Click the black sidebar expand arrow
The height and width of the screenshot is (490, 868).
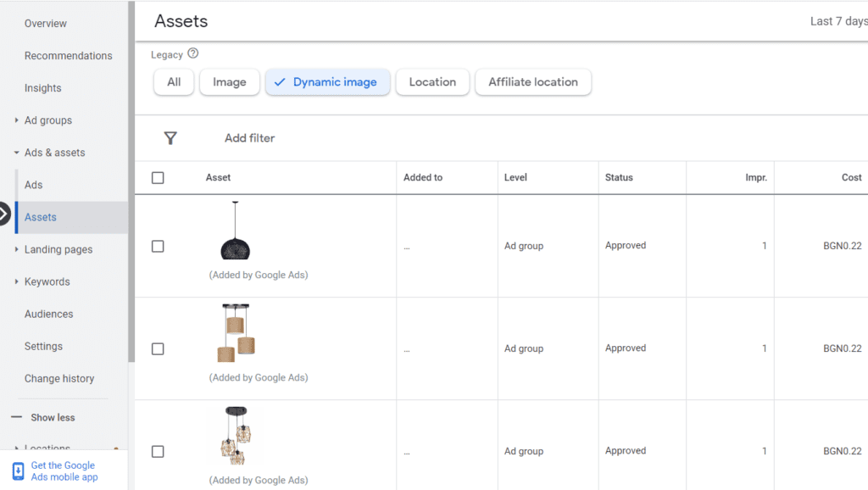point(5,214)
